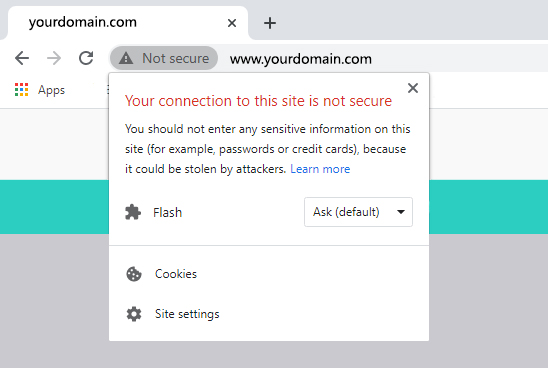
Task: Go back using the back arrow
Action: tap(22, 58)
